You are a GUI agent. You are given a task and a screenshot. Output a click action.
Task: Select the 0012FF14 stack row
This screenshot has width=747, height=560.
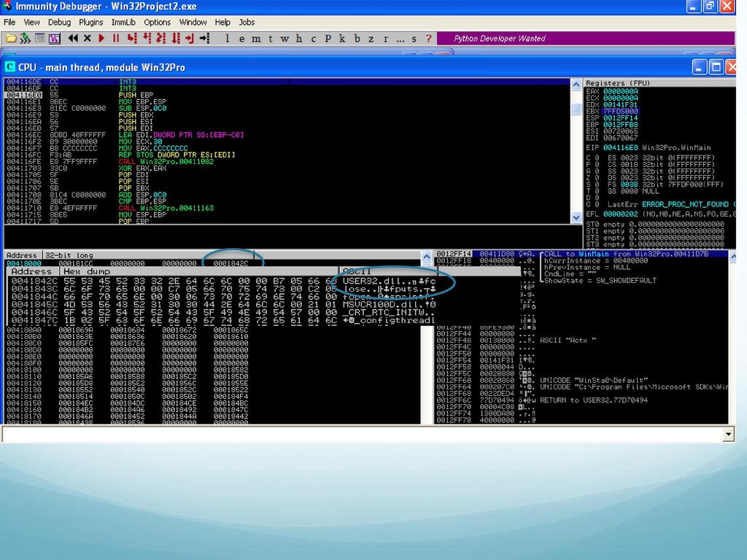(581, 254)
